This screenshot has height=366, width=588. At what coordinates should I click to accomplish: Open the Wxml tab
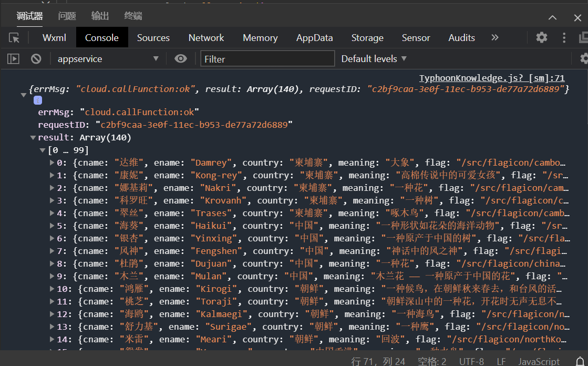point(54,37)
